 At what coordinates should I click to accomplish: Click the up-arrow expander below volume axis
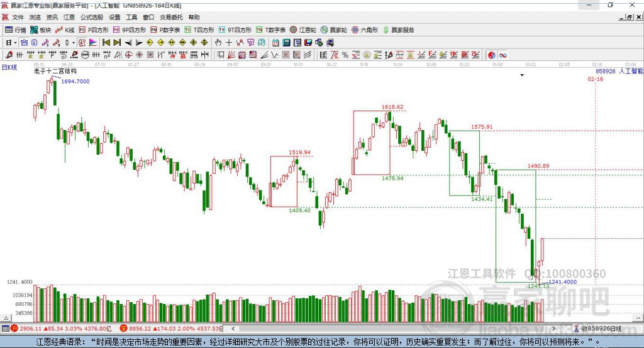tap(6, 318)
